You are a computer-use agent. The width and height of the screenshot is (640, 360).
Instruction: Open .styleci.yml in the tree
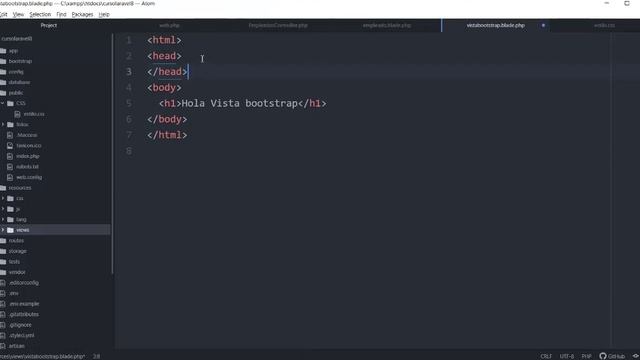(x=22, y=336)
